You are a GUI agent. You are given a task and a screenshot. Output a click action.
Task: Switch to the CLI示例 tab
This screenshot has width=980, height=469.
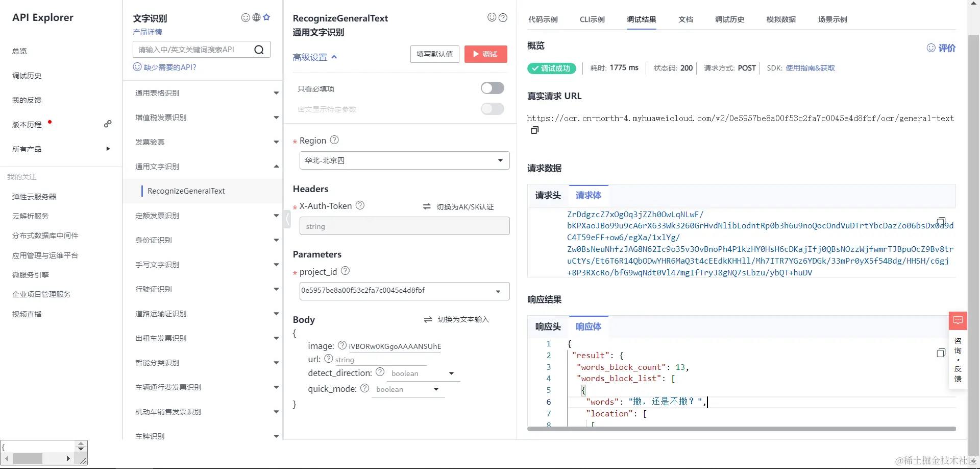(592, 19)
